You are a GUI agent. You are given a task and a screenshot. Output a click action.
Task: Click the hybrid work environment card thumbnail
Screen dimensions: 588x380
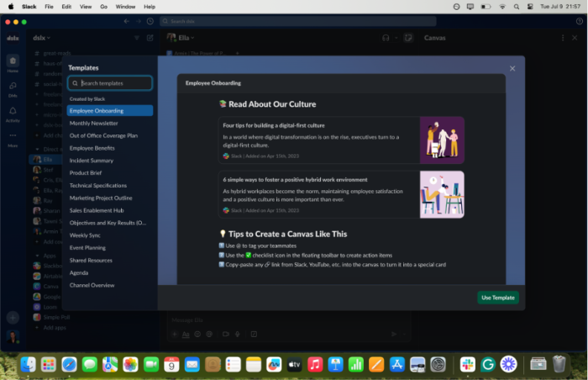tap(442, 194)
